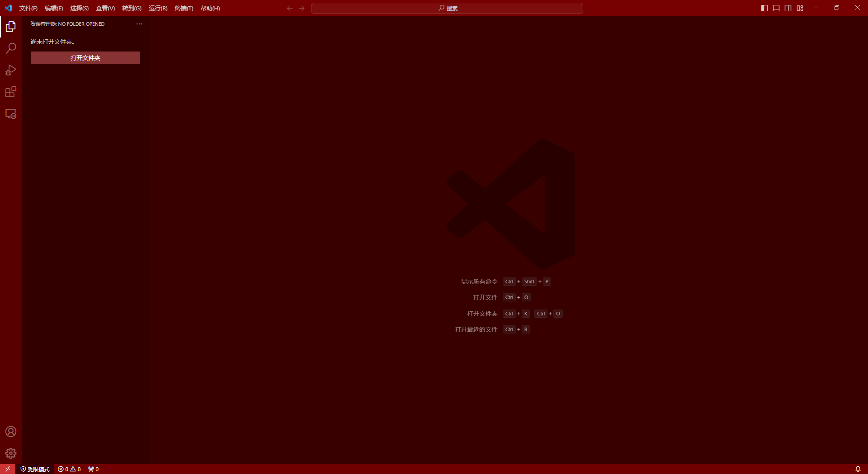Open the Manage settings gear
The width and height of the screenshot is (868, 474).
point(11,453)
